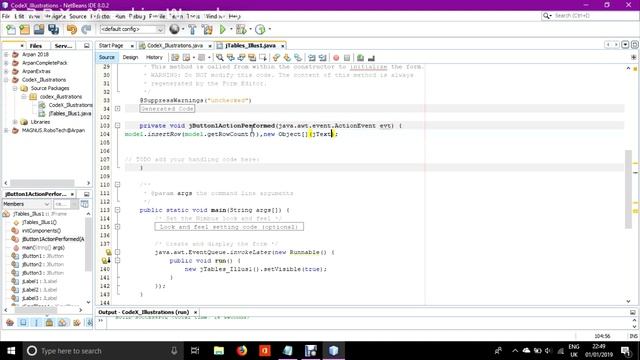Switch to Design view
640x360 pixels.
(x=130, y=58)
